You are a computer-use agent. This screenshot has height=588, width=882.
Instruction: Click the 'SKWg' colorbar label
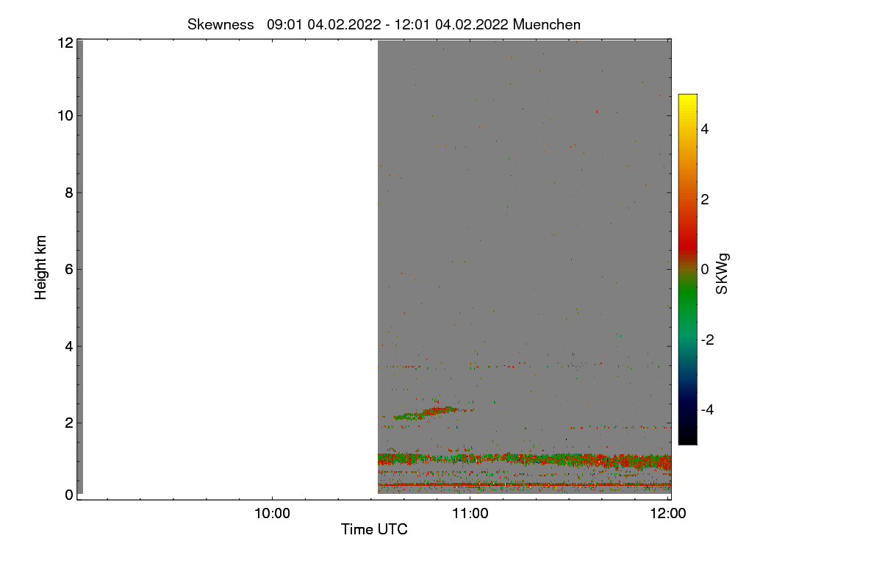pos(723,274)
